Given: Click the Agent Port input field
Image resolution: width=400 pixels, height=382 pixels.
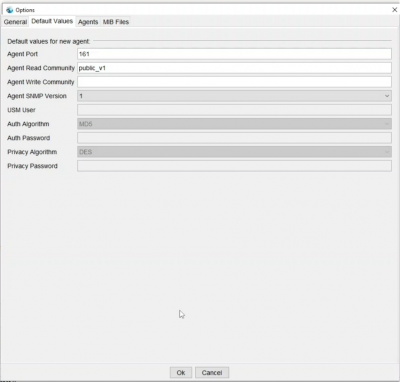Looking at the screenshot, I should coord(234,54).
